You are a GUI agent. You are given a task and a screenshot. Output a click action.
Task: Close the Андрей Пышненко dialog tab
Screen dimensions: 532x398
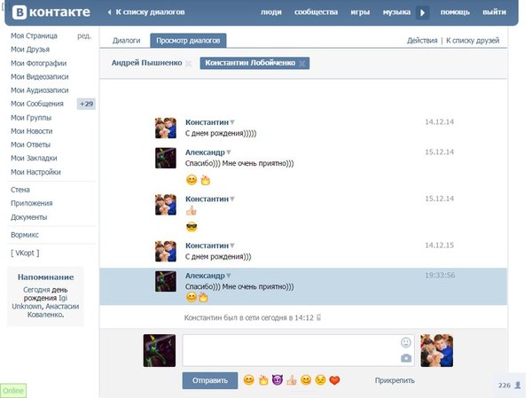click(188, 64)
